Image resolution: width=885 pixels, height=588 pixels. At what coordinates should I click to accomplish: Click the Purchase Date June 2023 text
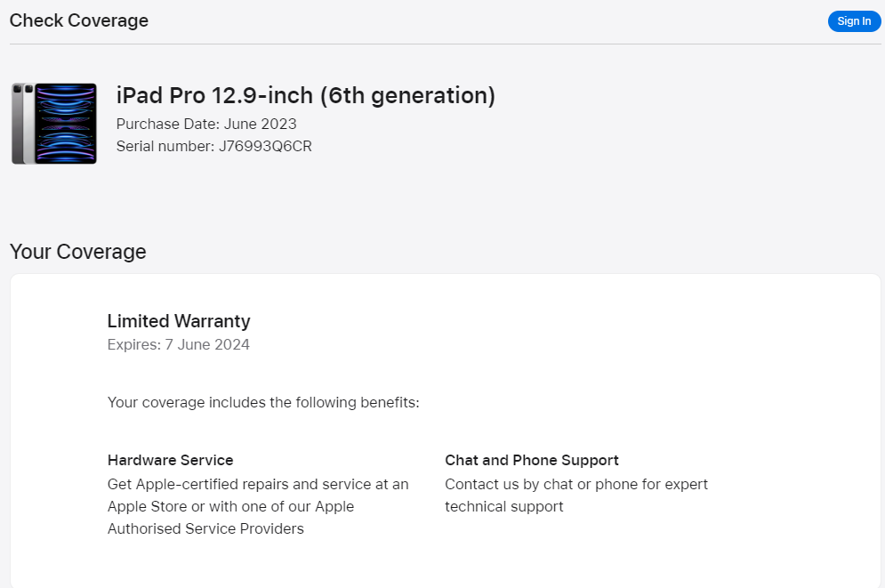pyautogui.click(x=206, y=124)
